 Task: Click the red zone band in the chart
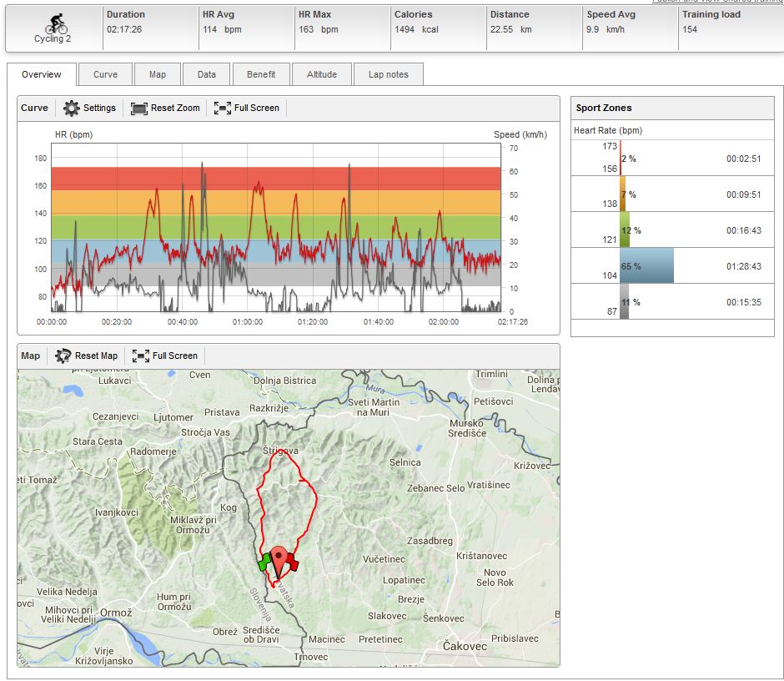point(275,178)
